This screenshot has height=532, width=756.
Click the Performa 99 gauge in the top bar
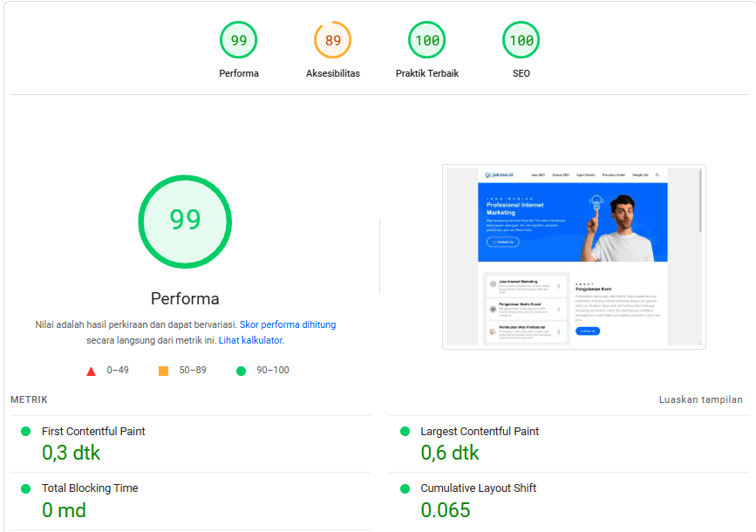click(238, 39)
